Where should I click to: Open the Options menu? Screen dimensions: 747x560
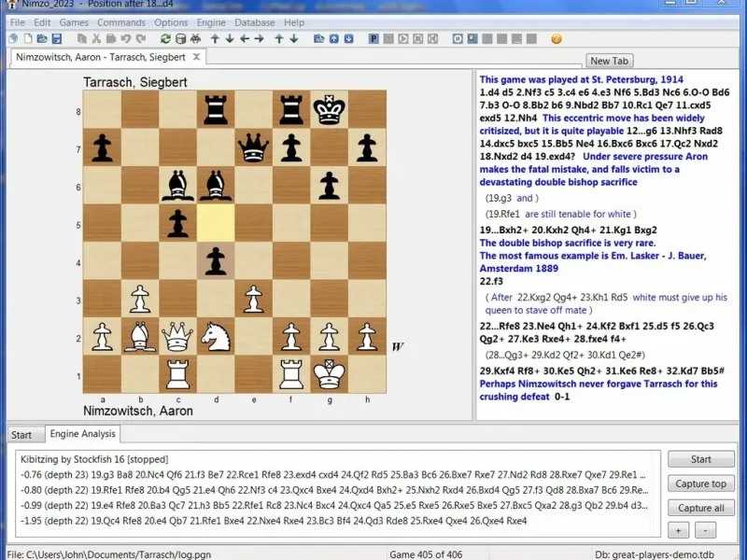point(171,22)
